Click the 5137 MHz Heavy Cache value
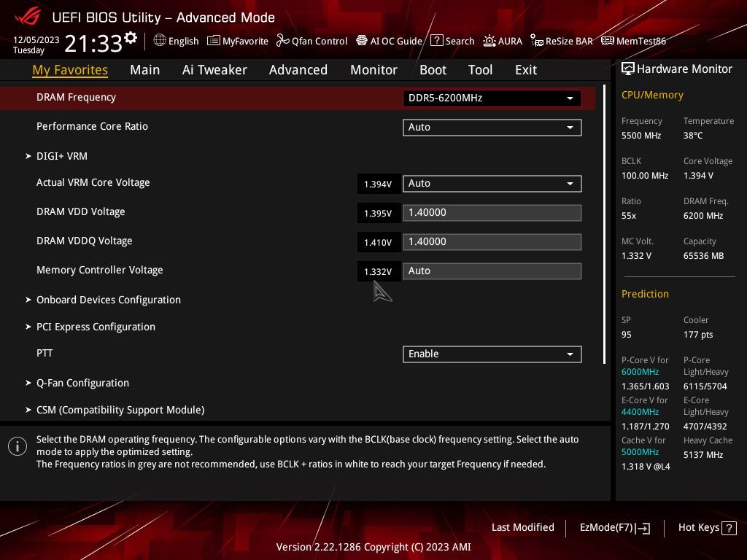 tap(703, 455)
